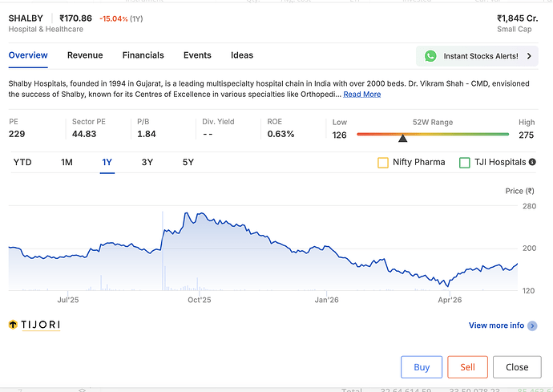Click the Sell button
The width and height of the screenshot is (553, 392).
[468, 367]
